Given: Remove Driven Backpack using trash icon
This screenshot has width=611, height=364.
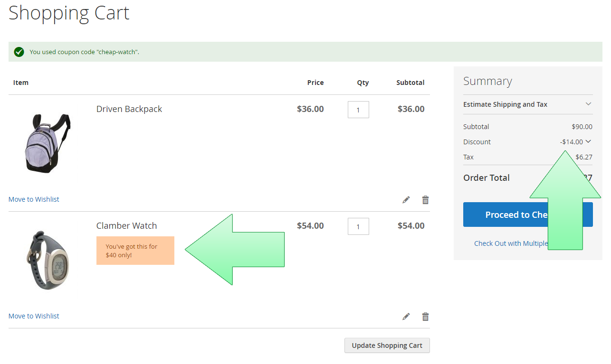Looking at the screenshot, I should 426,200.
